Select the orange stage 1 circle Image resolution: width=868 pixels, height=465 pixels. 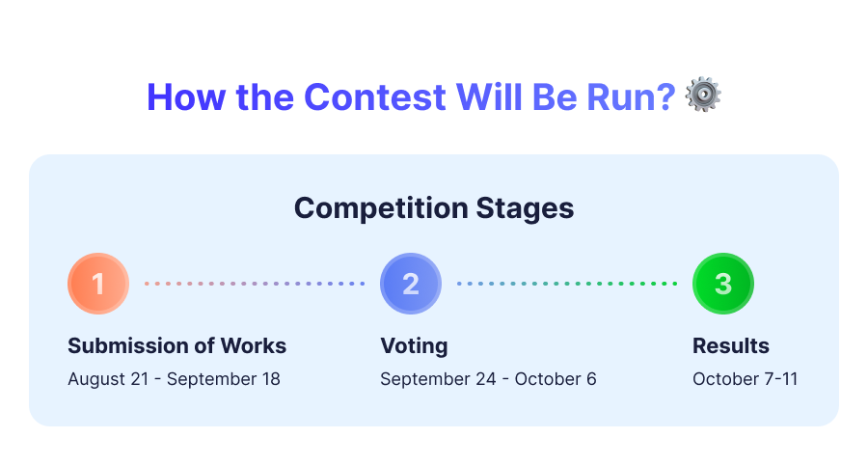pos(98,284)
